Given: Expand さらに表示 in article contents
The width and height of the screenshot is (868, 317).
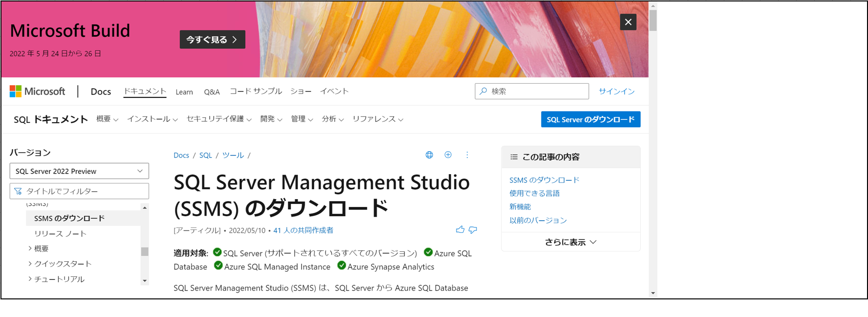Looking at the screenshot, I should pyautogui.click(x=571, y=242).
